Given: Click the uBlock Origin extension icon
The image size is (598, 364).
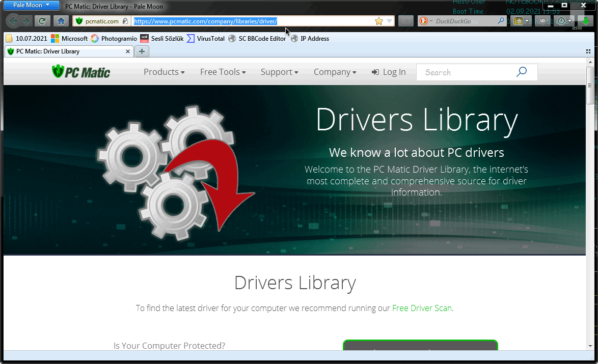Looking at the screenshot, I should [x=542, y=21].
